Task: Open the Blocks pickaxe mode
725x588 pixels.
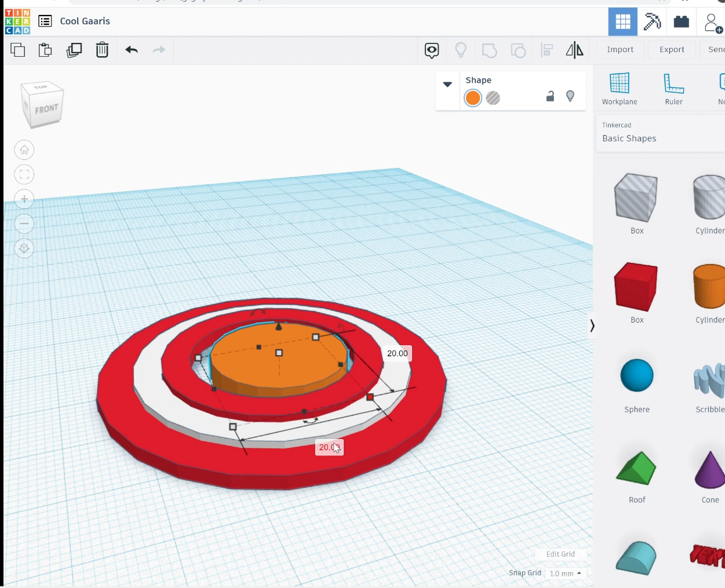Action: point(652,22)
